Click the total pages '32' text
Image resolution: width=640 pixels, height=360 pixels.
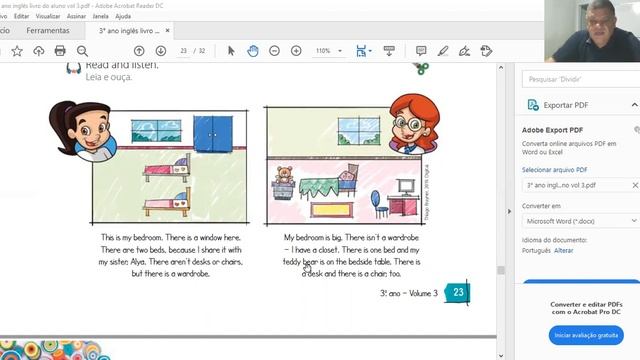tap(202, 51)
